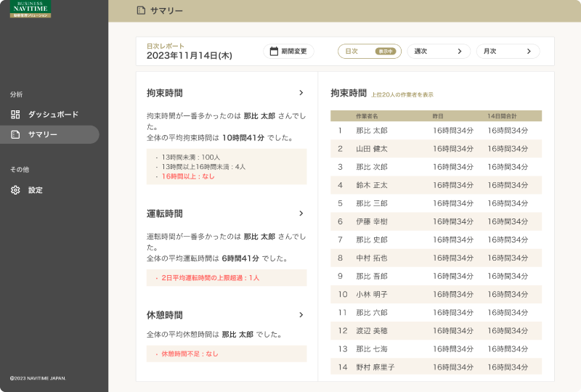The width and height of the screenshot is (581, 392).
Task: Select worker row 那比 七海
Action: [436, 348]
